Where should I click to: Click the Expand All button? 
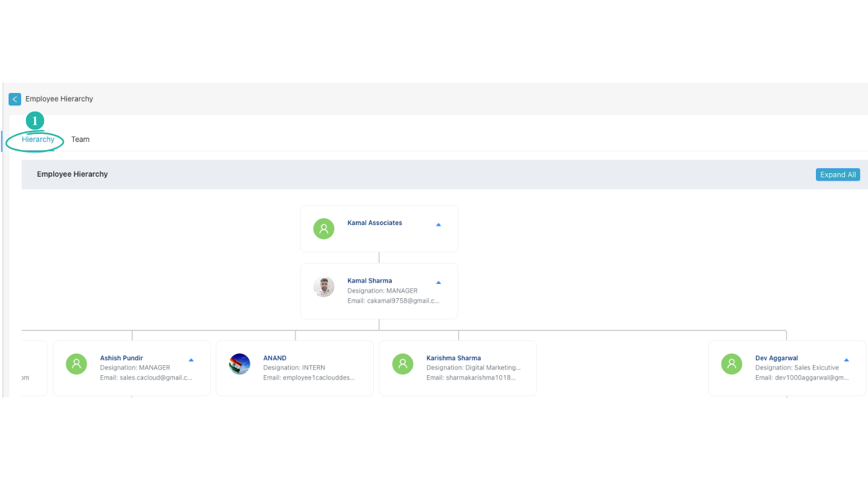838,174
